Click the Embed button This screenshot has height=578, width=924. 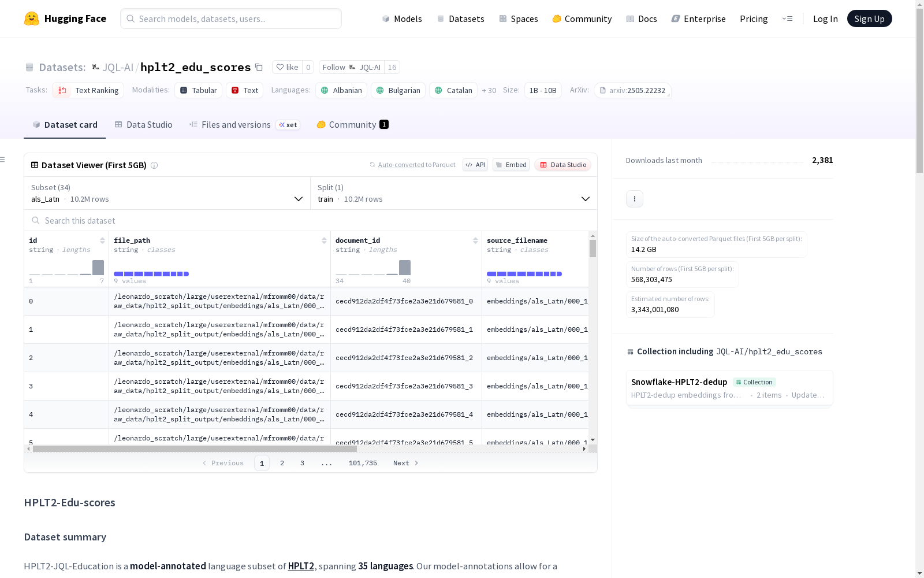pos(511,165)
